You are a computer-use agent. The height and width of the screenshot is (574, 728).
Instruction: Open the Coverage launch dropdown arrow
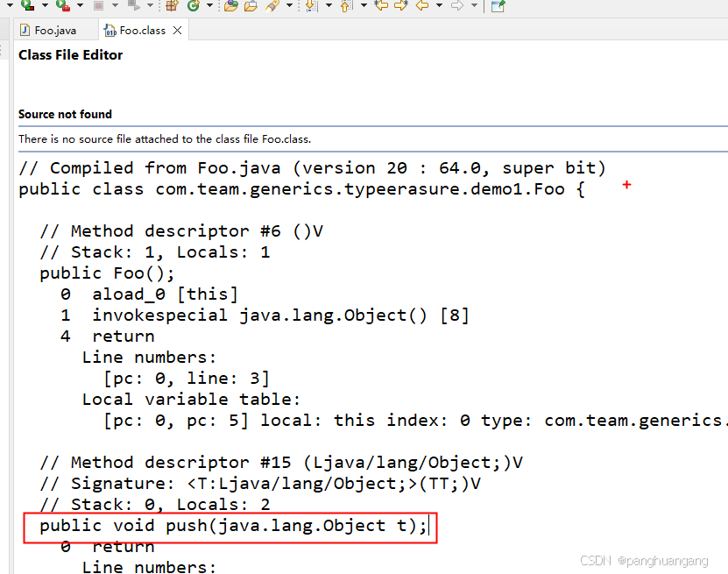click(x=45, y=5)
